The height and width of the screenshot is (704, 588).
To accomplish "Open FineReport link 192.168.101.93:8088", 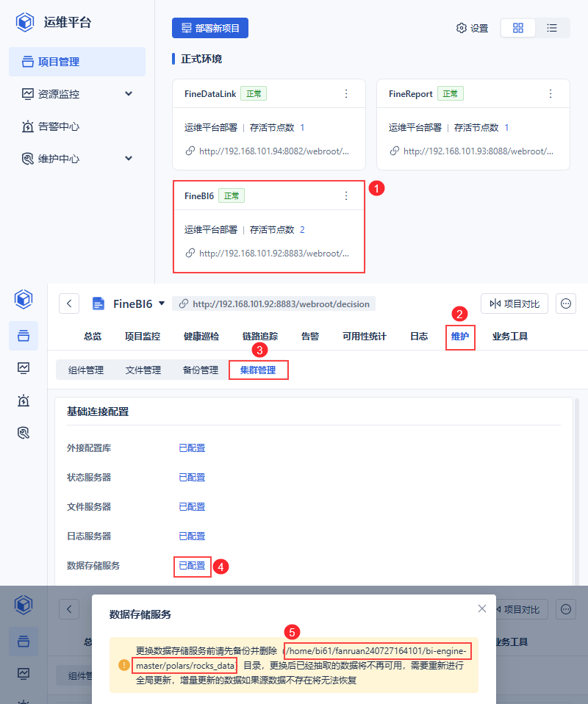I will click(478, 151).
